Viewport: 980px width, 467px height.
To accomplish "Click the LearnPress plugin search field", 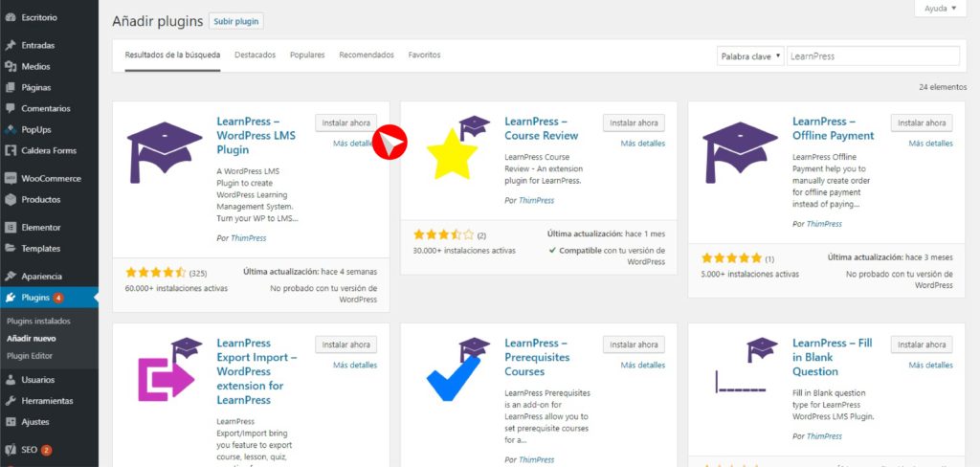I will (x=873, y=56).
